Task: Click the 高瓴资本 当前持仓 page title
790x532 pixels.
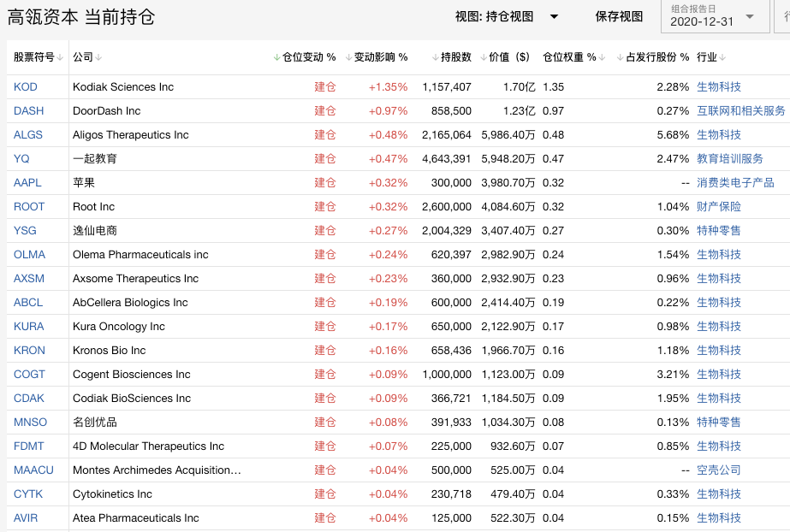Action: point(81,17)
